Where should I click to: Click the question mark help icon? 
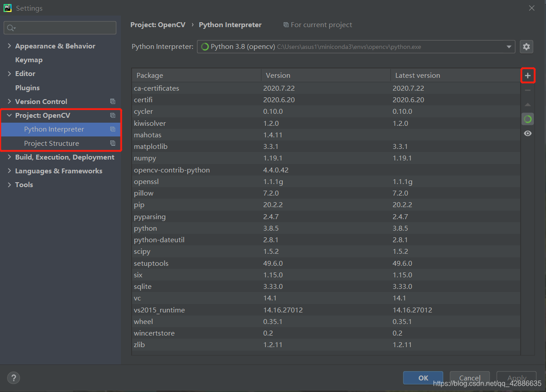tap(14, 378)
